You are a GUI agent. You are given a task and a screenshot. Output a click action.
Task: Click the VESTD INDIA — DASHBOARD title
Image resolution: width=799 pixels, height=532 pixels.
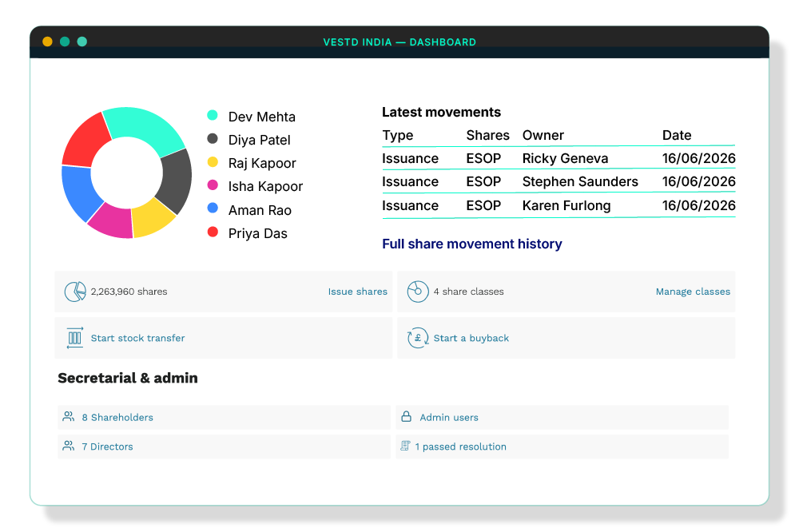tap(399, 42)
